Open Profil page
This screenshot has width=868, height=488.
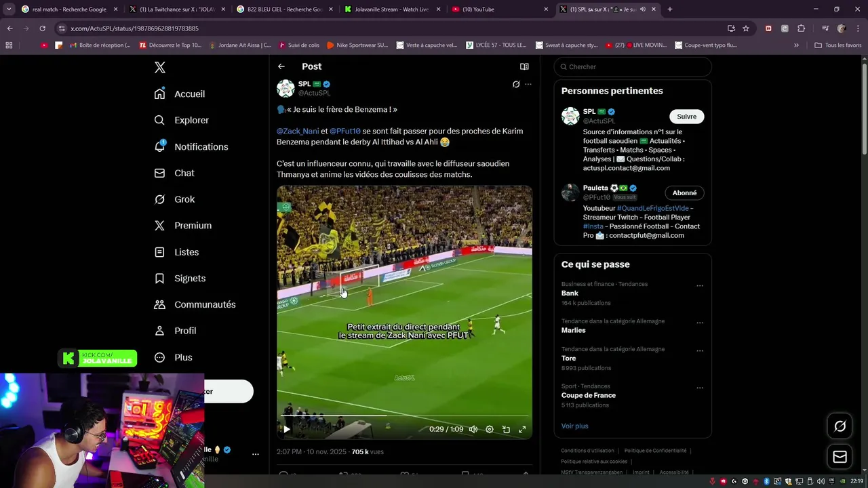tap(175, 331)
